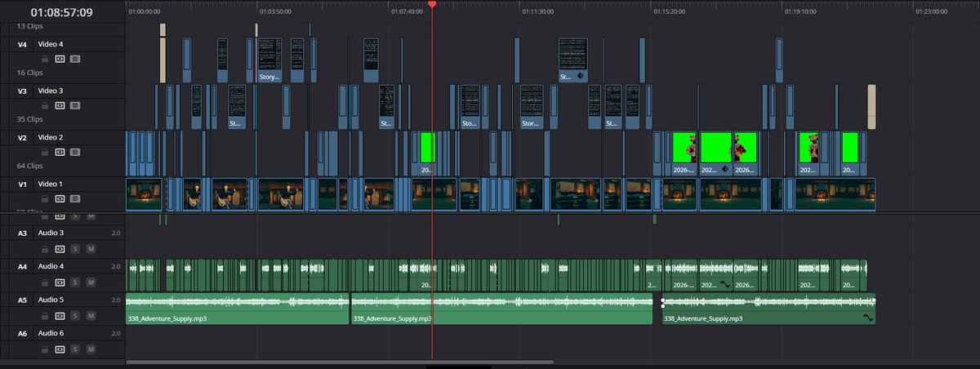Screen dimensions: 980x369
Task: Open curve editor icon on Audio 5 clip
Action: (x=867, y=318)
